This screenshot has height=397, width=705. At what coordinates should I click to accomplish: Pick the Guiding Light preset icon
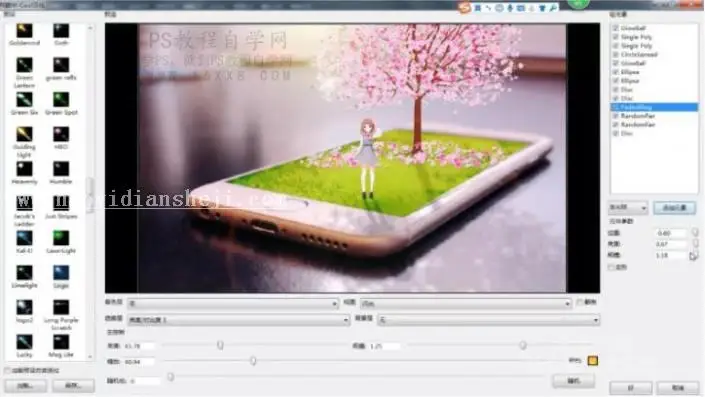pos(24,134)
